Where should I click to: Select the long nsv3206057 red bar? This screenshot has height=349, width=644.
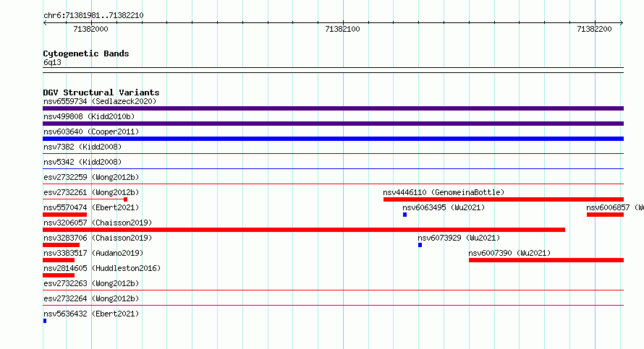(x=304, y=230)
